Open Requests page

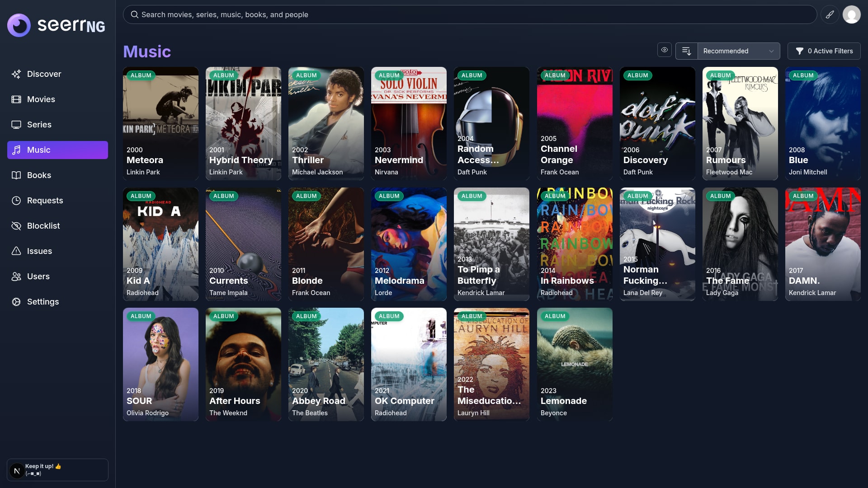point(57,201)
